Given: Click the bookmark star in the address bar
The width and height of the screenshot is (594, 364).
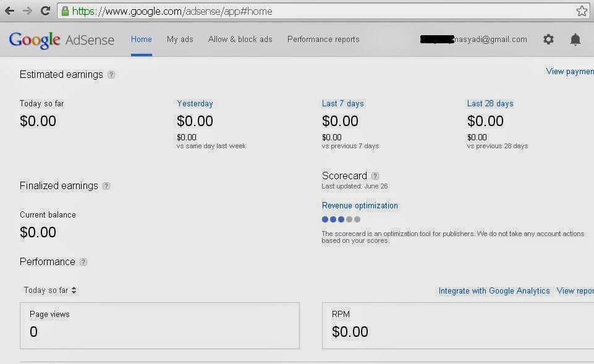Looking at the screenshot, I should [581, 11].
